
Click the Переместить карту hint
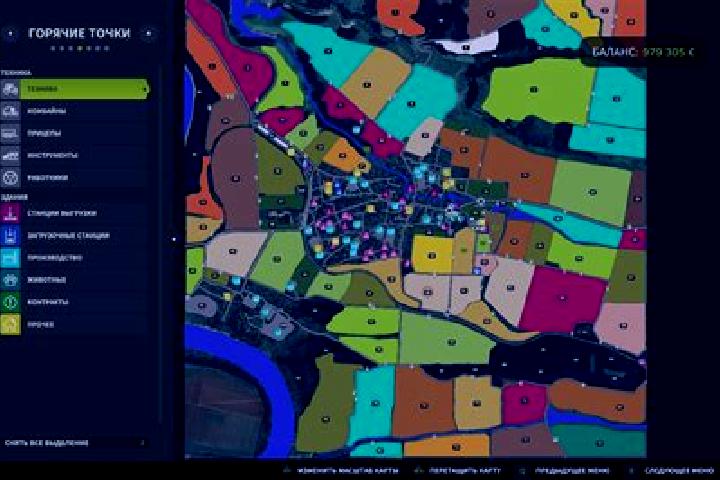pyautogui.click(x=465, y=471)
